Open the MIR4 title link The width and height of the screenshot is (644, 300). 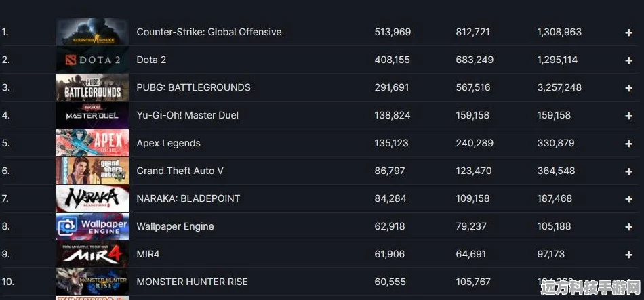coord(148,254)
